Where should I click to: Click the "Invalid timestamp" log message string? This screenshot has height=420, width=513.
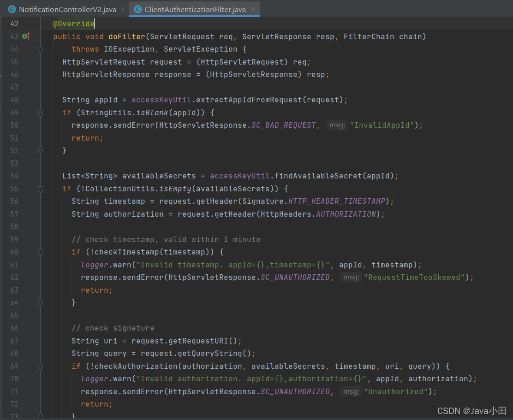[x=233, y=265]
